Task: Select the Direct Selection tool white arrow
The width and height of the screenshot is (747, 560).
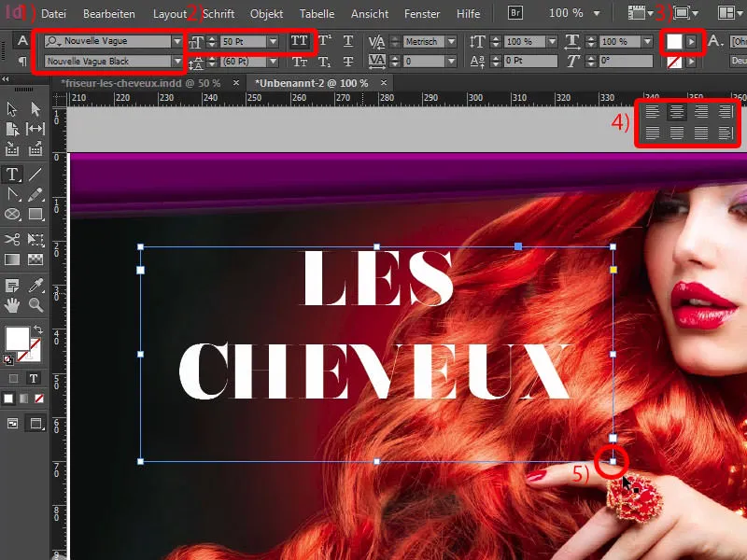Action: pyautogui.click(x=35, y=109)
